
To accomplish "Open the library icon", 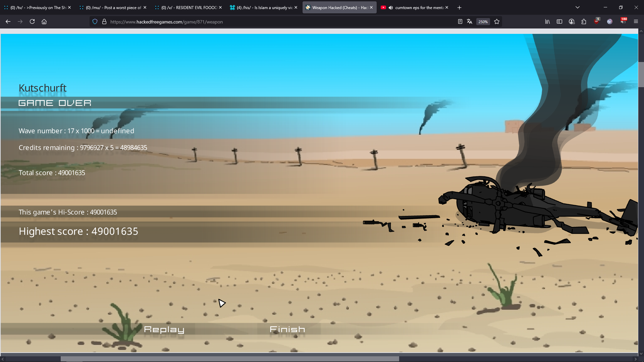I will (x=547, y=22).
